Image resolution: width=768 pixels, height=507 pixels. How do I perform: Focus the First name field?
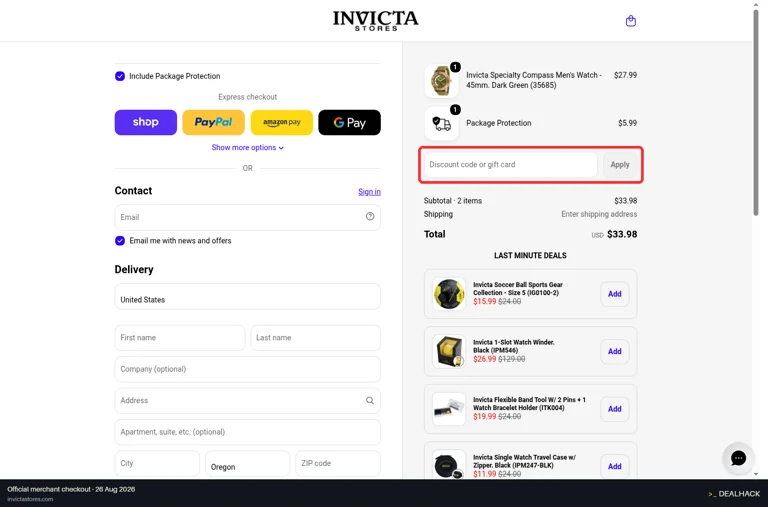pyautogui.click(x=180, y=338)
